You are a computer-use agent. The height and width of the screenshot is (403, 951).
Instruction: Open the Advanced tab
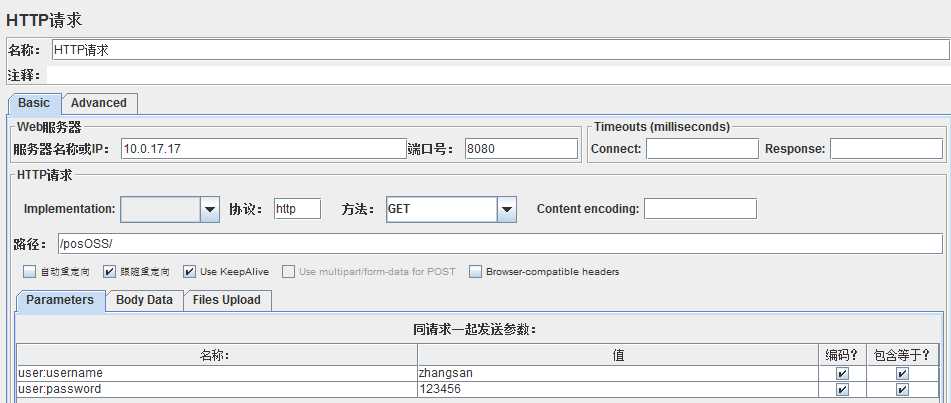point(99,103)
